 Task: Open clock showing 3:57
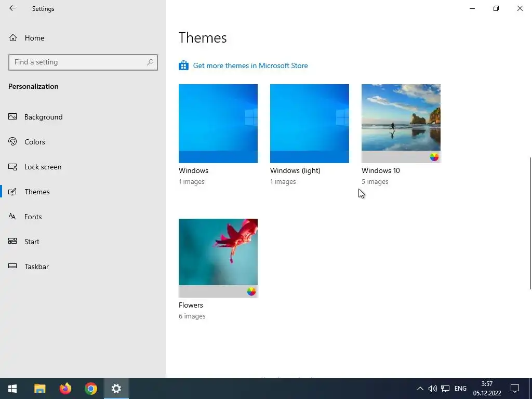click(487, 389)
